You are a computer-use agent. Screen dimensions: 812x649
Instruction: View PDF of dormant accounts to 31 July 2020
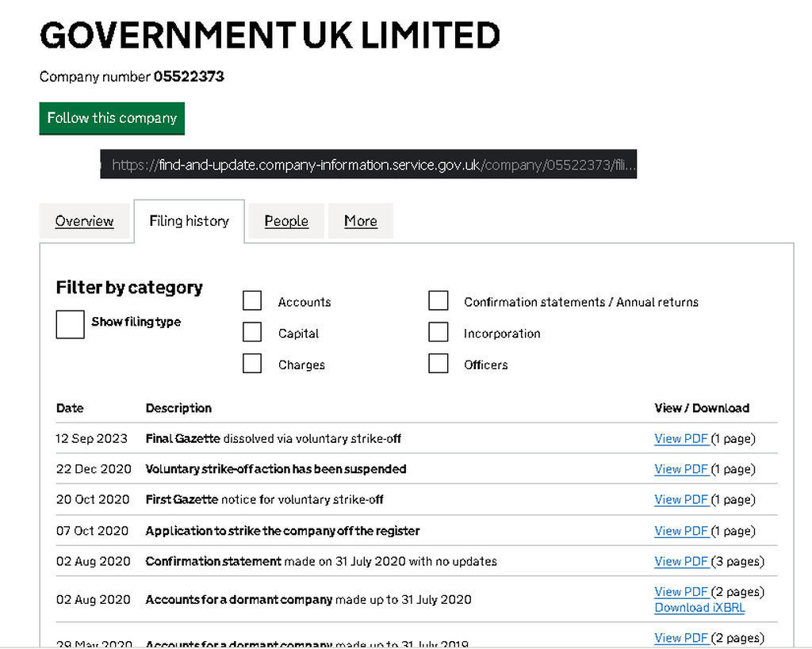pos(680,592)
